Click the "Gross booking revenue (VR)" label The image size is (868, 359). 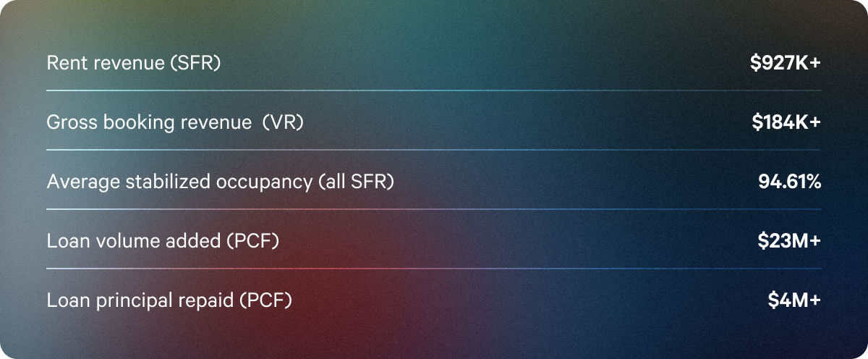[174, 123]
